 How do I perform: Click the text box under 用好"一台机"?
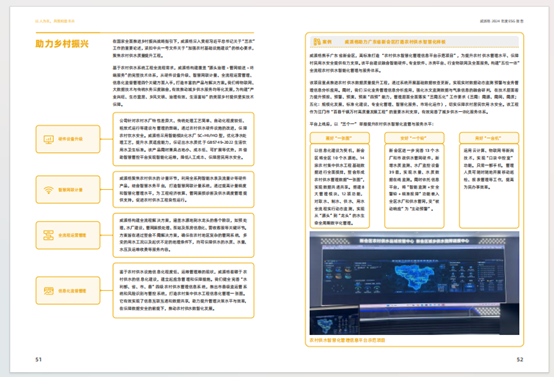pos(489,186)
